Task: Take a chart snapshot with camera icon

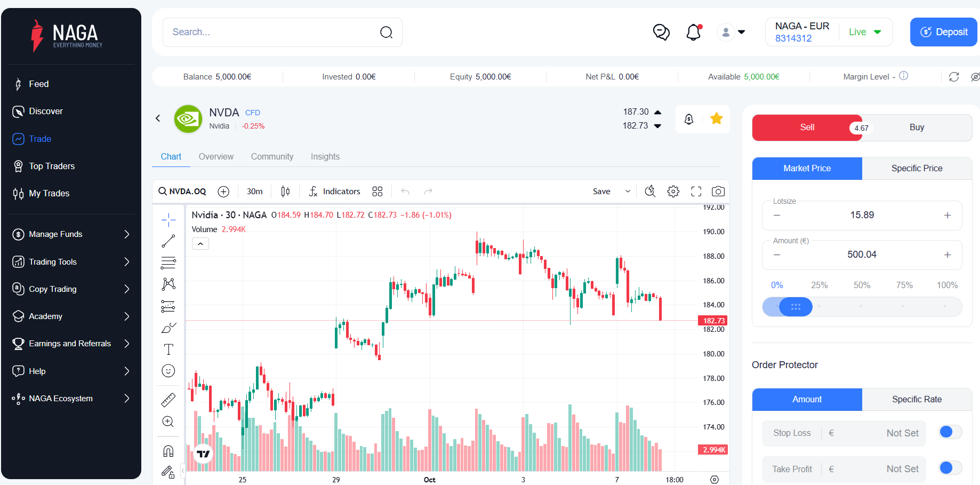Action: coord(718,192)
